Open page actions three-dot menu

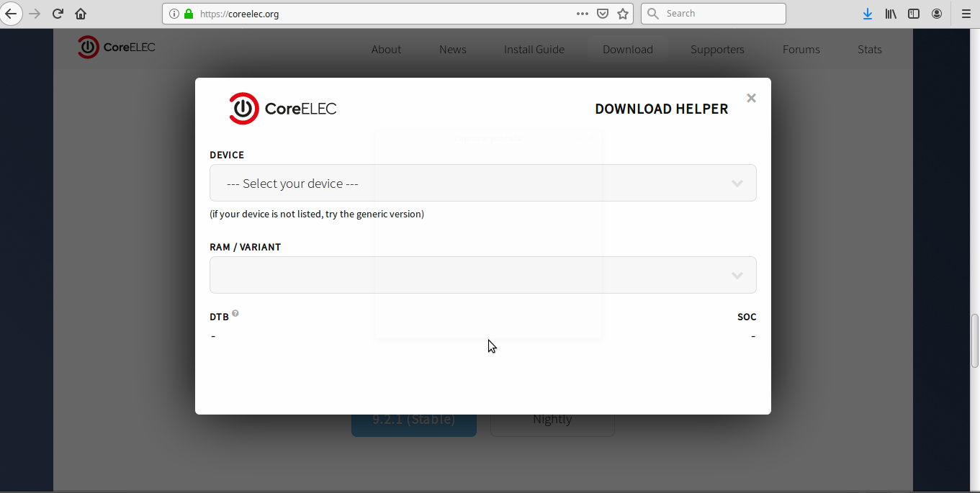[x=583, y=14]
